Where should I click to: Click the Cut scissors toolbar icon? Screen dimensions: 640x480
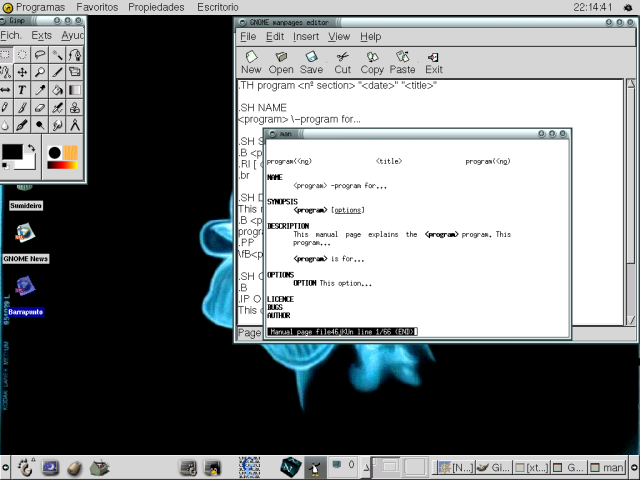coord(342,63)
